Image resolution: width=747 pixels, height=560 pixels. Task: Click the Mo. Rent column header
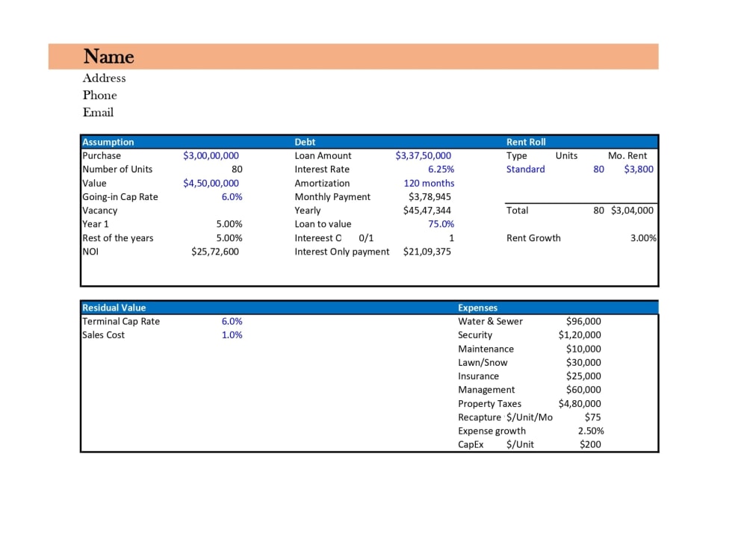[627, 156]
